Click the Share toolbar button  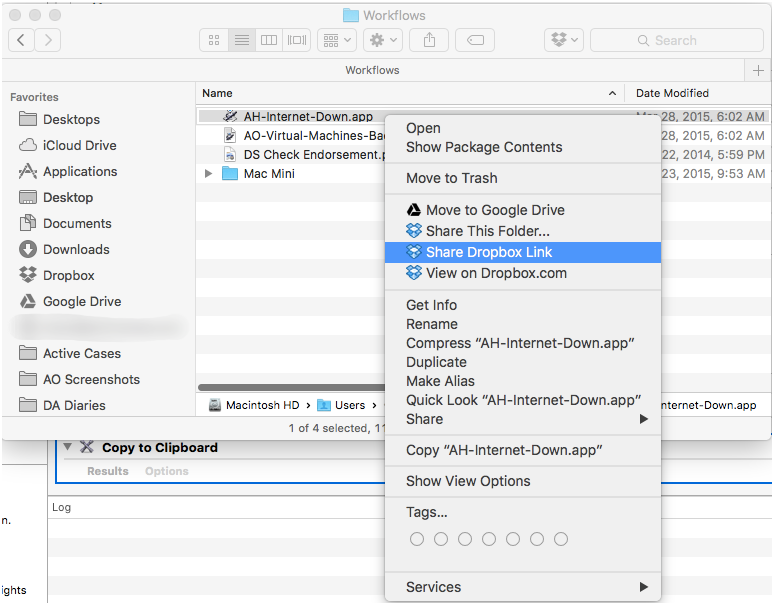coord(429,40)
